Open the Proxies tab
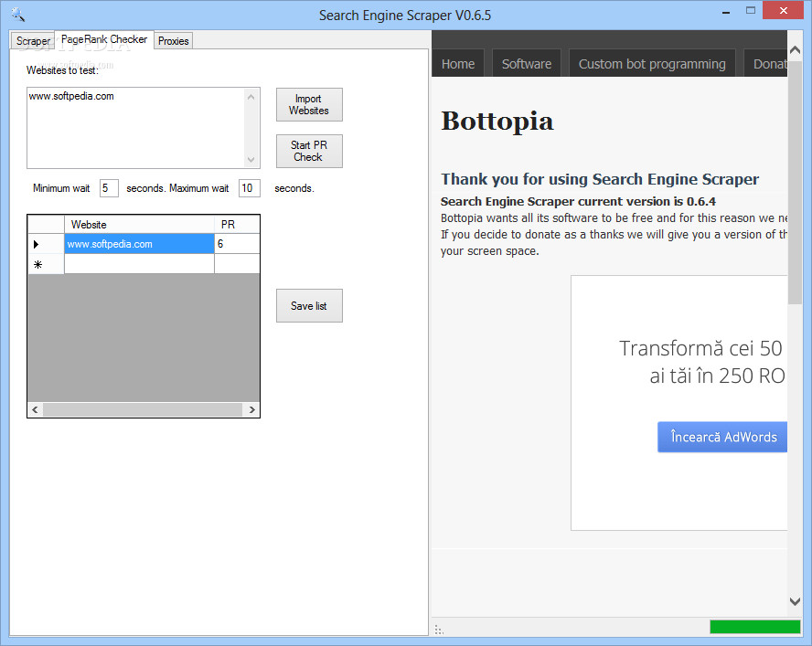 coord(174,41)
